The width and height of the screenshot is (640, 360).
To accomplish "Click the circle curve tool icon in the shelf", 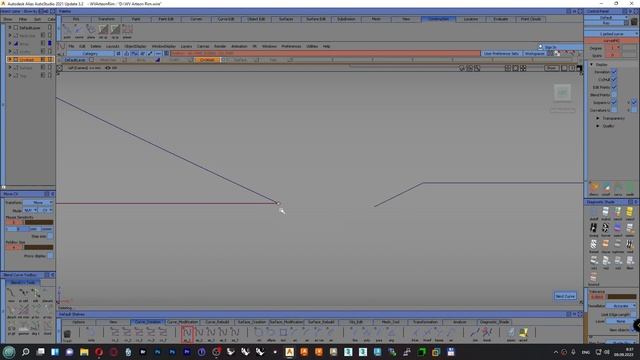I will (x=259, y=333).
